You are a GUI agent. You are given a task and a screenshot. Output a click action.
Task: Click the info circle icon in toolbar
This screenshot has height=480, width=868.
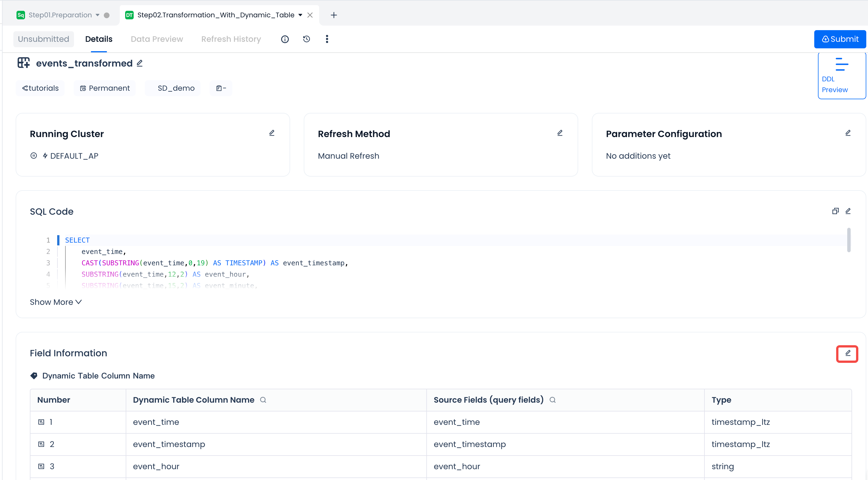pos(285,39)
